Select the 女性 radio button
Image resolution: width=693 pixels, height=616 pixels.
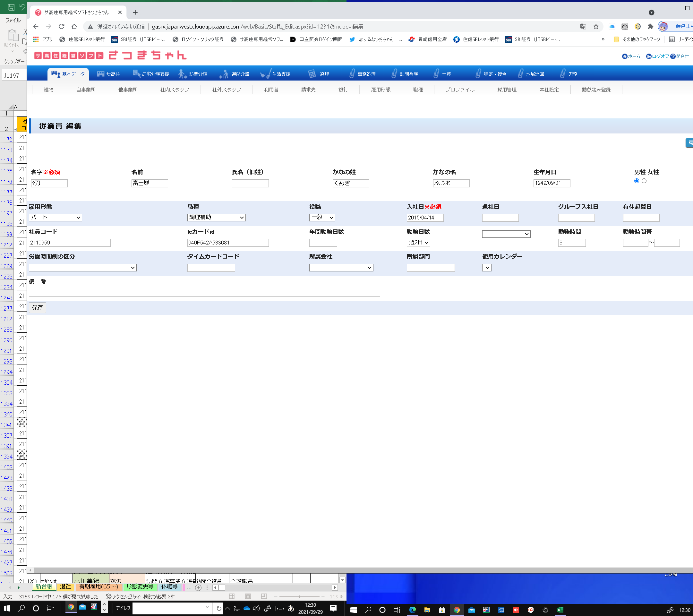(644, 181)
